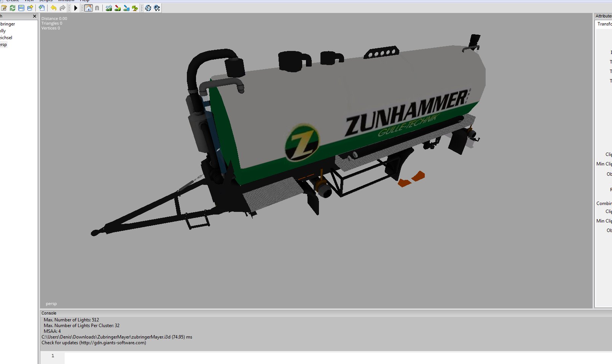Click the 'Max. Number of Lights: 512' line
This screenshot has width=612, height=364.
(71, 320)
